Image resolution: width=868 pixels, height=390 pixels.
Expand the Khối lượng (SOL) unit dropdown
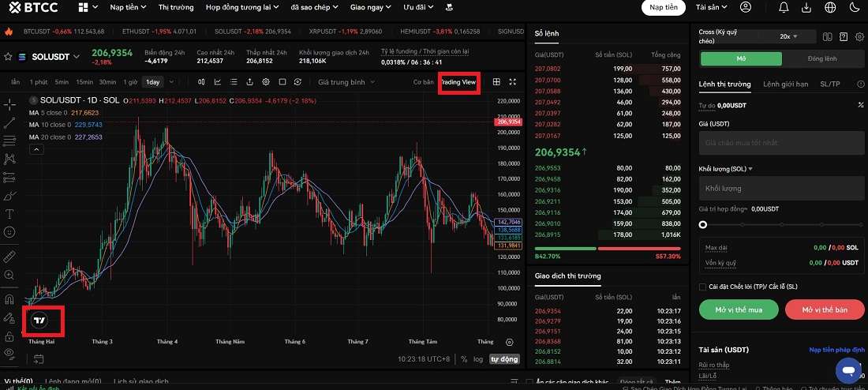click(750, 169)
